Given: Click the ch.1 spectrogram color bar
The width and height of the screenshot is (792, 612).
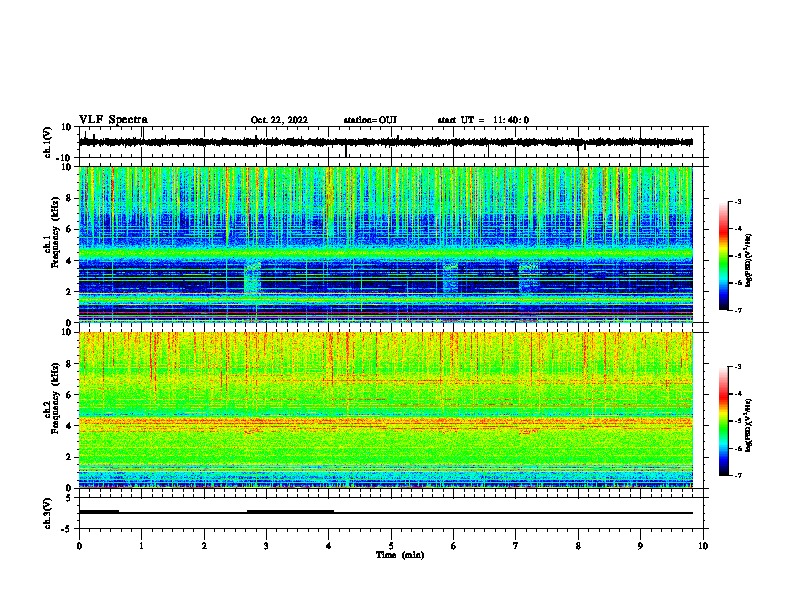Looking at the screenshot, I should pyautogui.click(x=724, y=256).
